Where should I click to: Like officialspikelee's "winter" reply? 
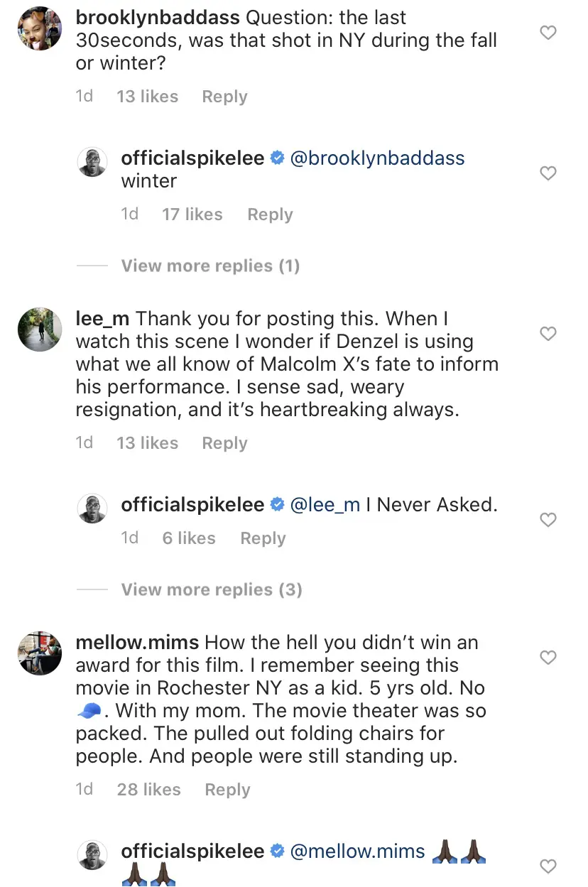[x=548, y=173]
